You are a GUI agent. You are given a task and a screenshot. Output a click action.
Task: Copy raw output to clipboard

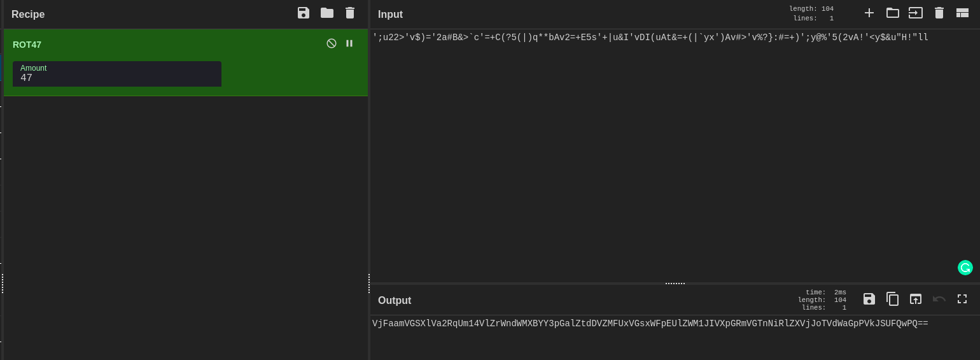coord(893,299)
